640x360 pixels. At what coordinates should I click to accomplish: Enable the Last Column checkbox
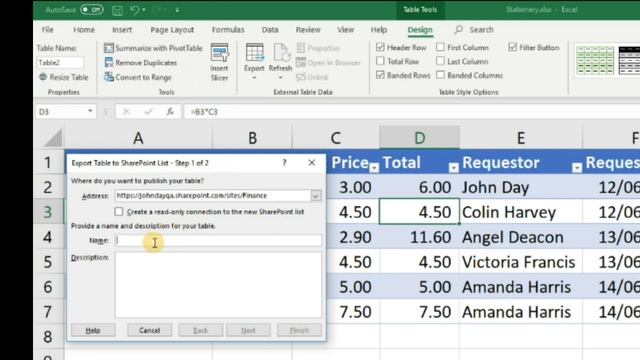click(440, 61)
